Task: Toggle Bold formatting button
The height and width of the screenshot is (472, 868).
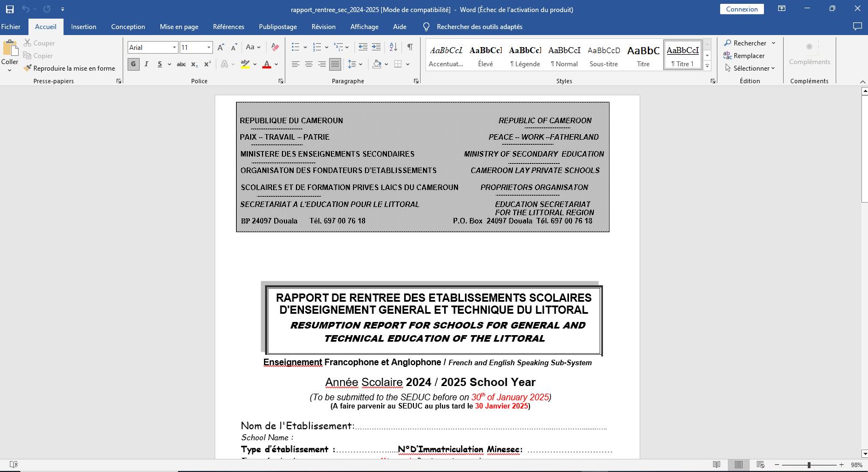Action: 133,64
